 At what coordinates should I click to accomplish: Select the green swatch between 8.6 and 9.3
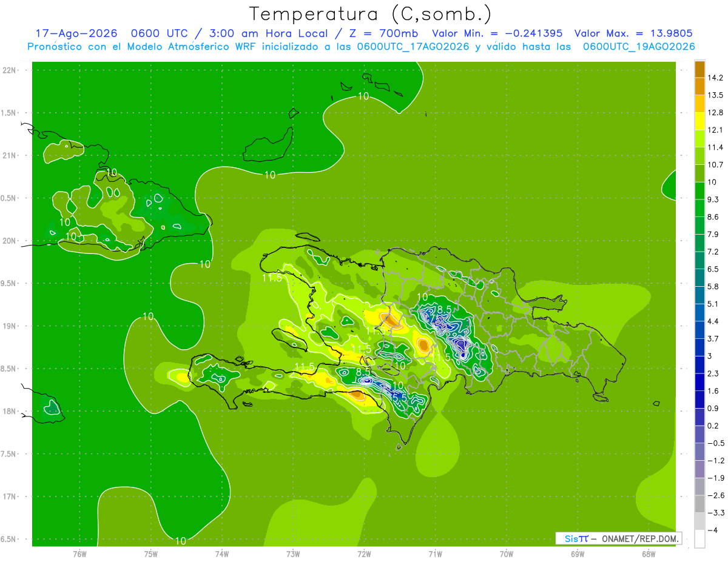pos(699,208)
